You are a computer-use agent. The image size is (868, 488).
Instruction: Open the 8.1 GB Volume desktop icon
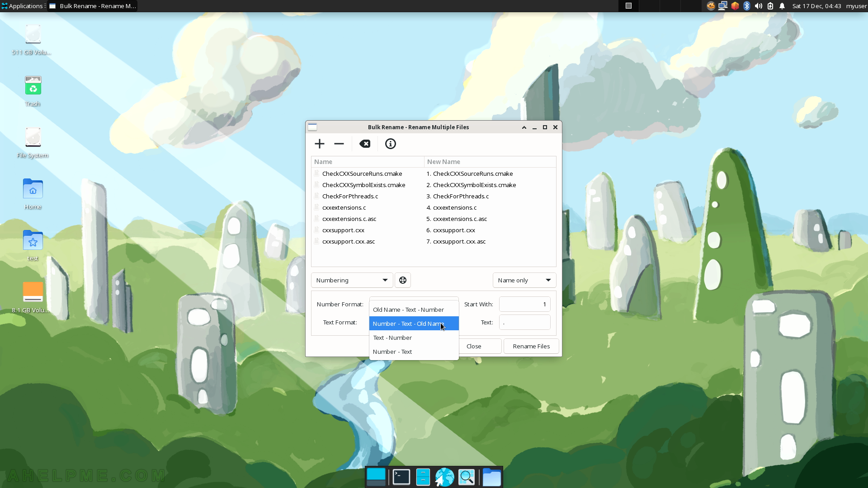(x=33, y=298)
